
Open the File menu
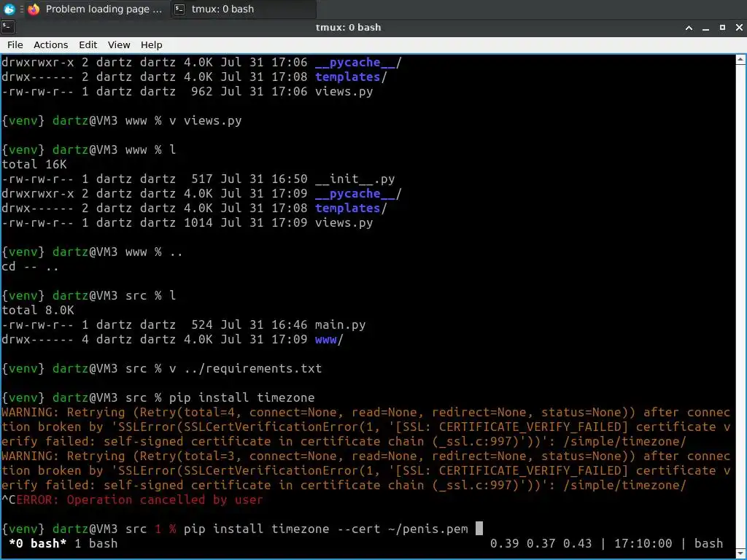pyautogui.click(x=15, y=44)
